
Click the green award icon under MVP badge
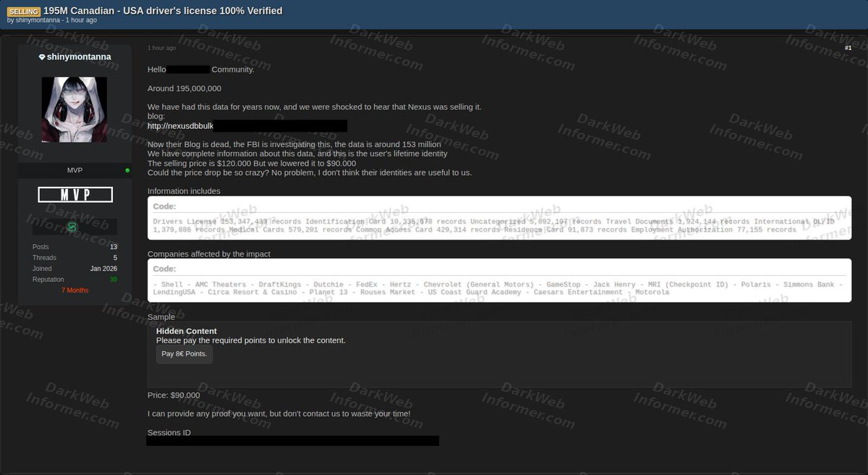tap(72, 227)
